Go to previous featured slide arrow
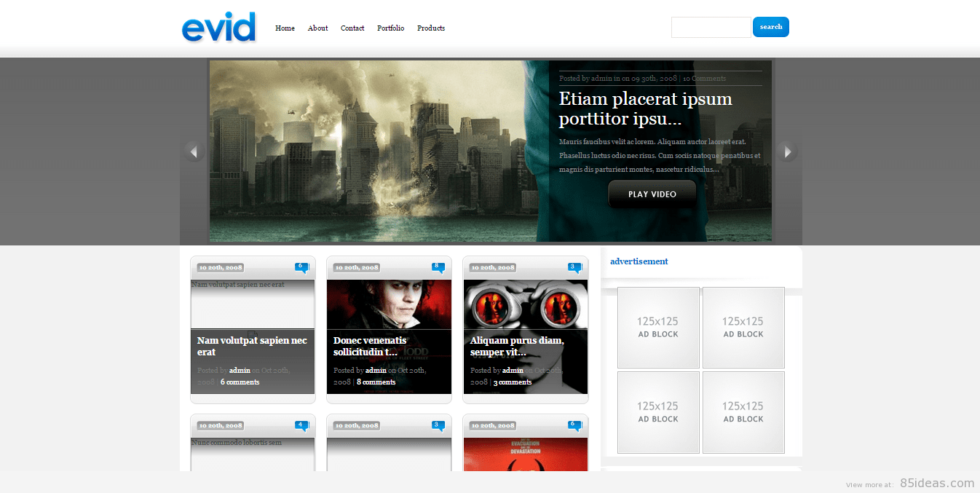This screenshot has height=493, width=980. pyautogui.click(x=193, y=151)
